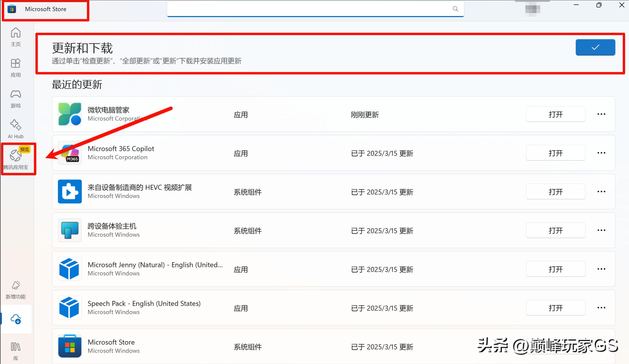Click the Microsoft Store list item name

111,342
